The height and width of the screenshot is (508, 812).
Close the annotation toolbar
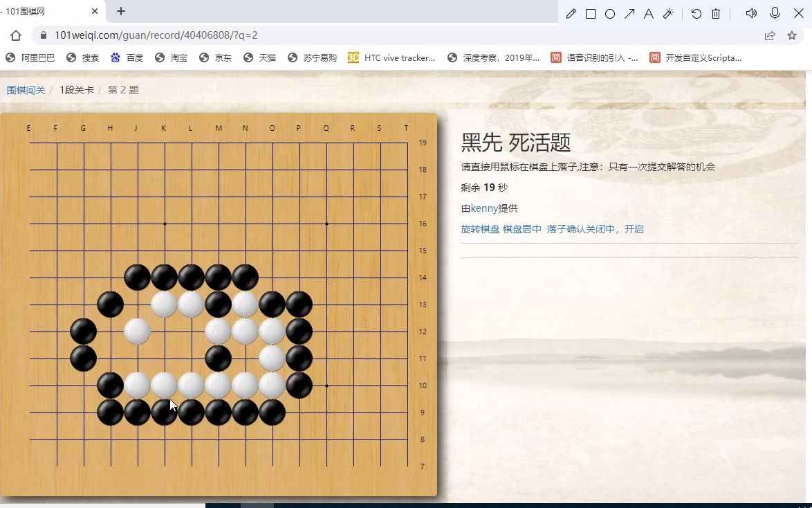pos(799,13)
